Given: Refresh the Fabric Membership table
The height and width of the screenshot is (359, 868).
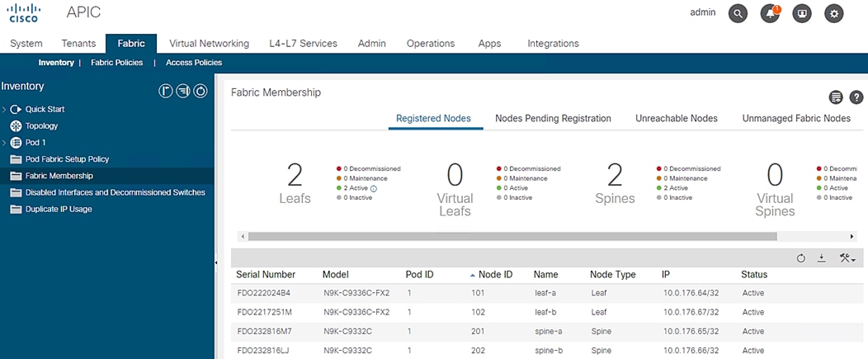Looking at the screenshot, I should coord(800,258).
